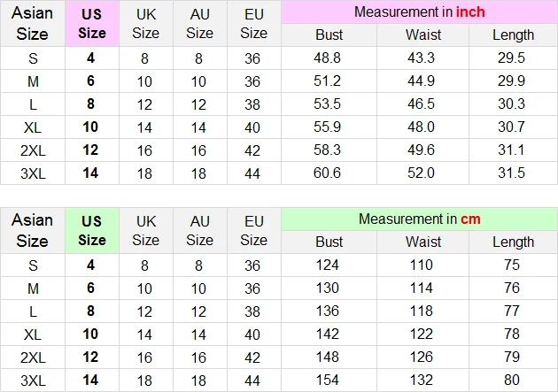Select waist value 122 in cm table
Screen dimensions: 558x392
[420, 334]
